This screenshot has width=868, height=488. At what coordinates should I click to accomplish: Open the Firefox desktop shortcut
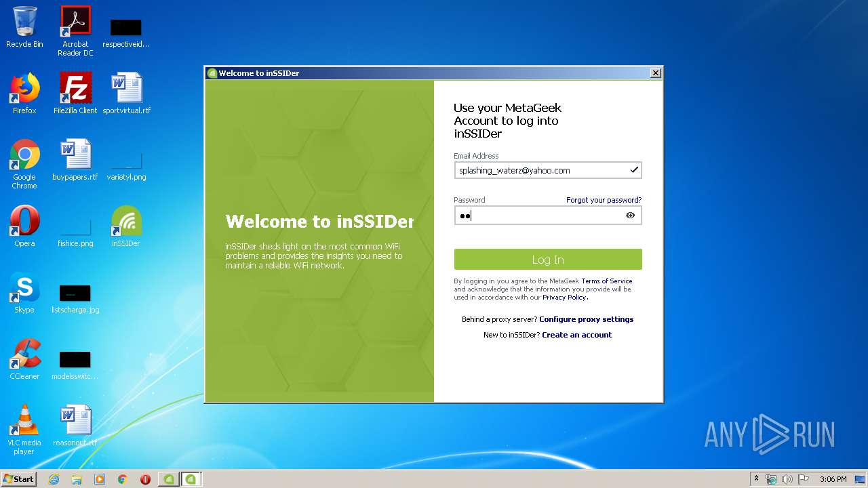pyautogui.click(x=24, y=94)
